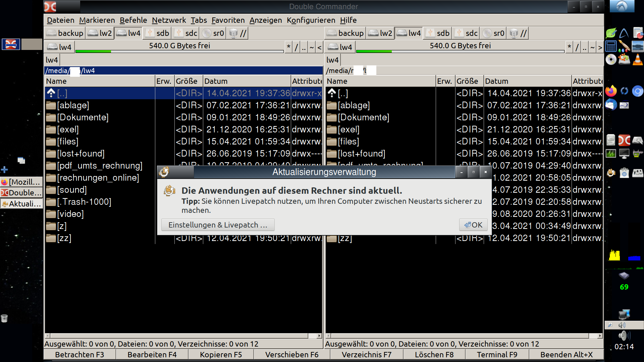Click OK in the Aktualisierungsverwaltung dialog
Viewport: 644px width, 362px height.
[473, 225]
